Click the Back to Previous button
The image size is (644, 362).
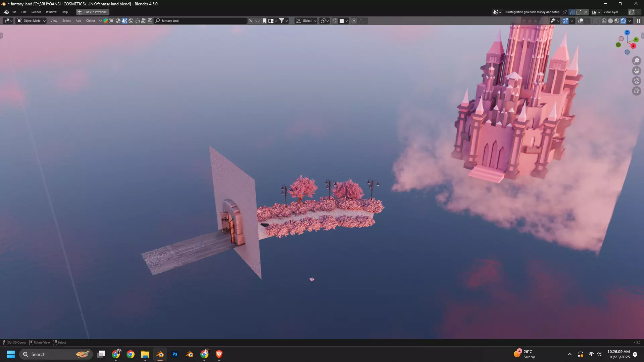[x=92, y=12]
